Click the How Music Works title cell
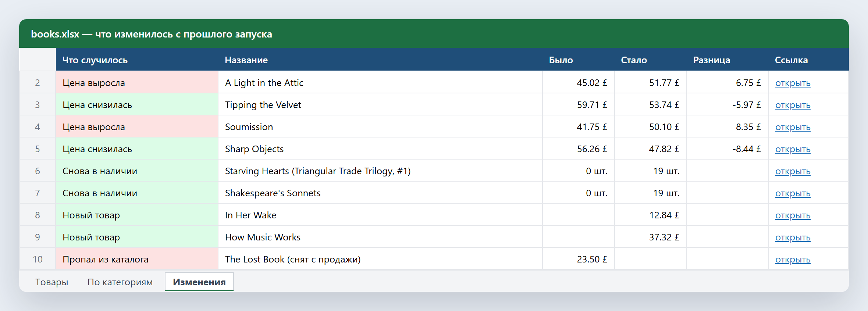The image size is (868, 311). [x=380, y=237]
